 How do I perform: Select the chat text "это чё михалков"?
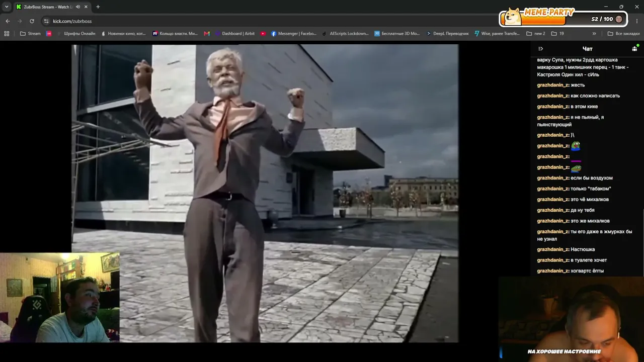[x=590, y=200]
